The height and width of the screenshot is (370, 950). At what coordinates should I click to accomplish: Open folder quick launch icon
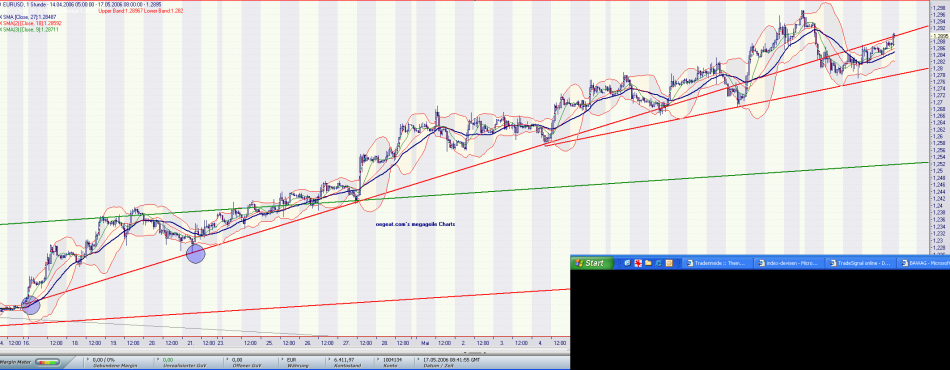648,263
